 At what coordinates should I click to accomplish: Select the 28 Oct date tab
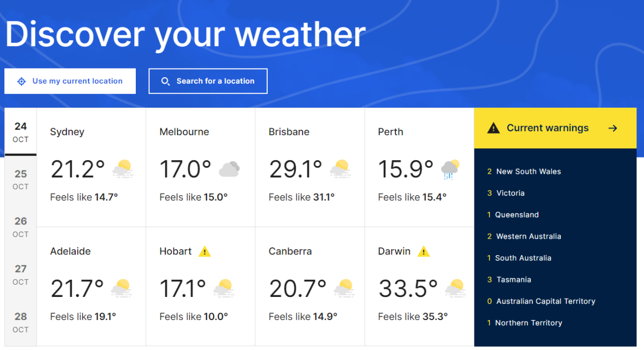[20, 322]
